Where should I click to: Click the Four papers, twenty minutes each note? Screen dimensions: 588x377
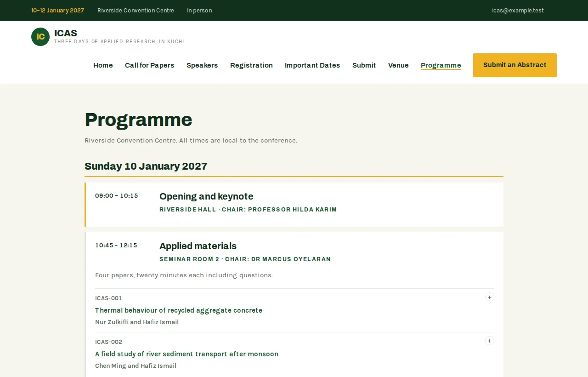(x=184, y=275)
